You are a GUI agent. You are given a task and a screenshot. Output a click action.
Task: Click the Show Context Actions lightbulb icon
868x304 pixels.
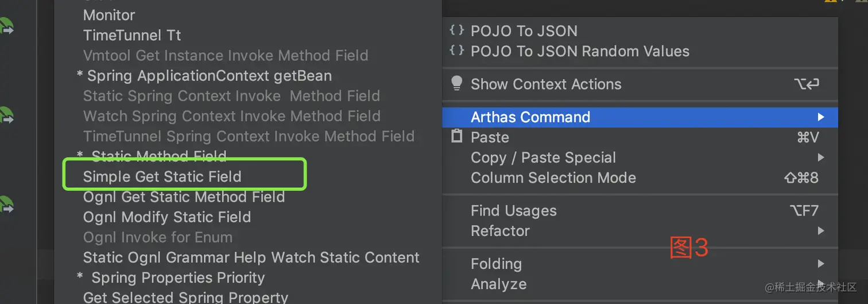[x=457, y=84]
